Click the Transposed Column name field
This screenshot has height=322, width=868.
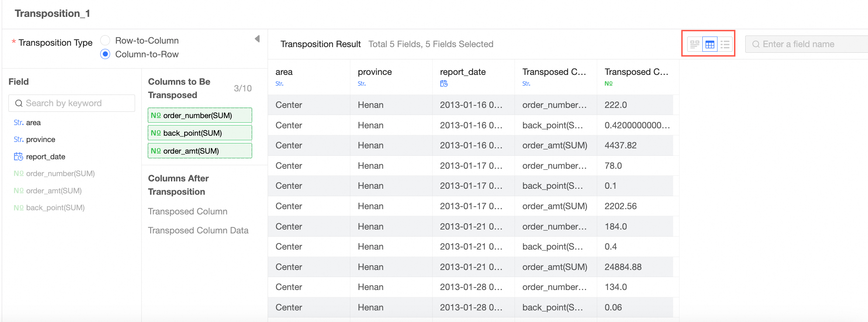coord(188,211)
